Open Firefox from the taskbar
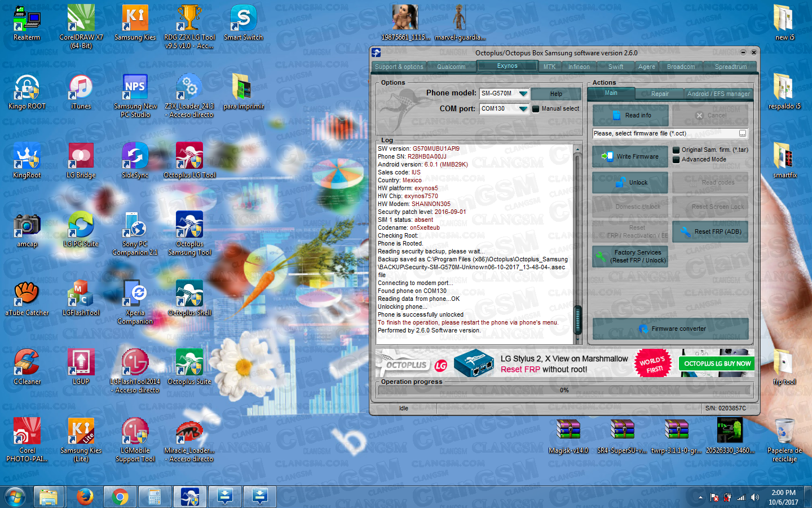Viewport: 812px width, 508px height. [x=85, y=497]
